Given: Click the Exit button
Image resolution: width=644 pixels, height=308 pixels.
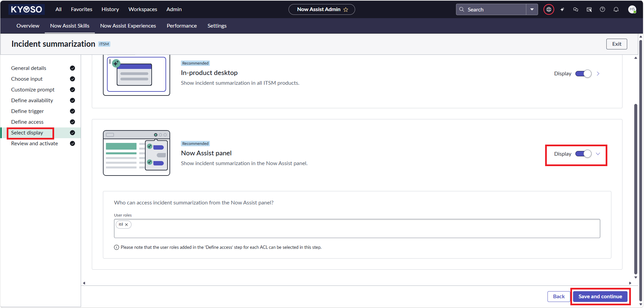Looking at the screenshot, I should (x=617, y=44).
